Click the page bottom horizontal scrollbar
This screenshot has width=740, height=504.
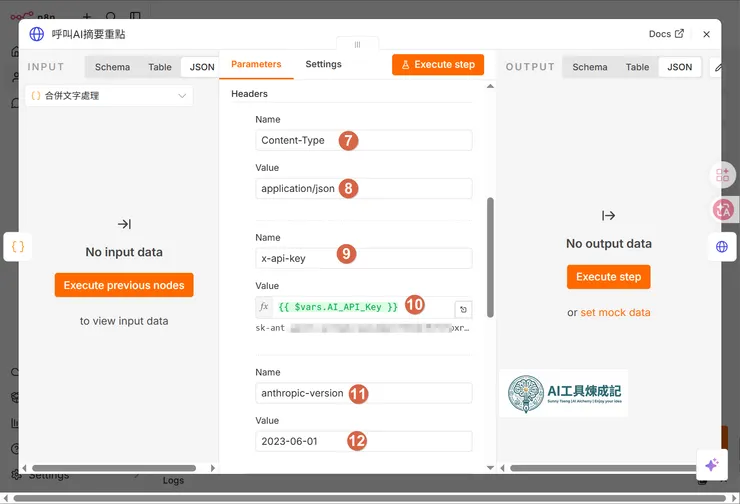[370, 498]
